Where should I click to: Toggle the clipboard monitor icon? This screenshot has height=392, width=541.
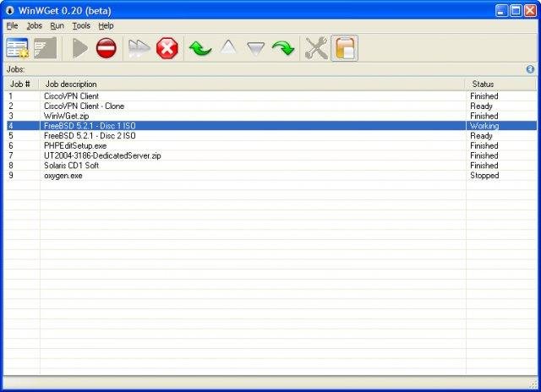pos(344,48)
